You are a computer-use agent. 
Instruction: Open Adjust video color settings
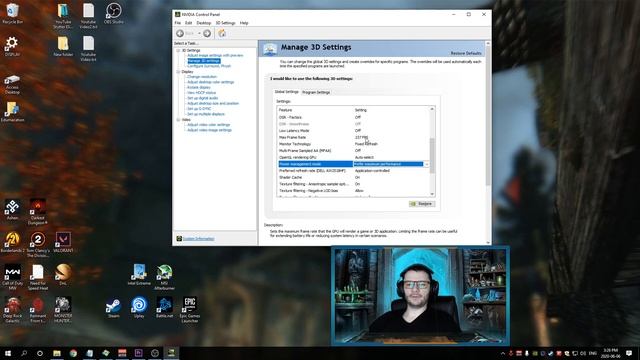point(209,125)
